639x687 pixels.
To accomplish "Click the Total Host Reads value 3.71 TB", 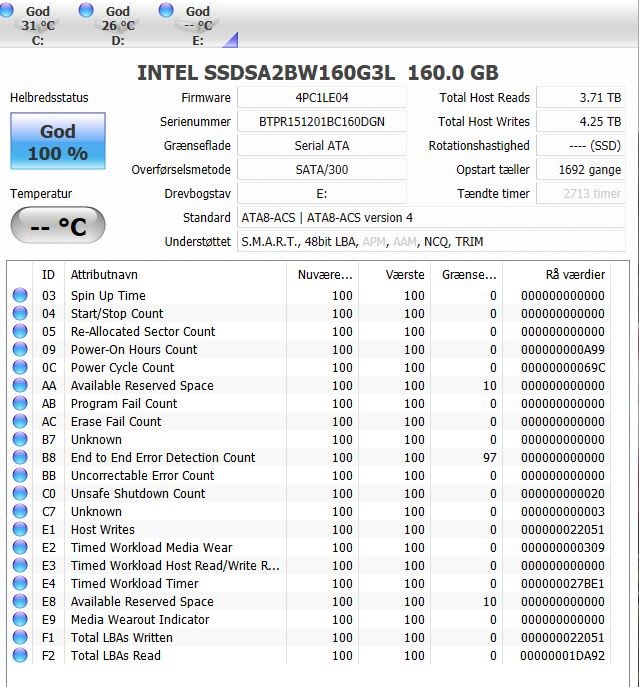I will pos(581,97).
